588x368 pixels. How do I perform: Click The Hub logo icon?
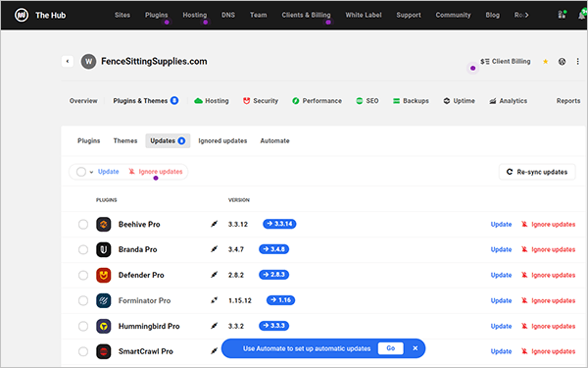click(22, 15)
